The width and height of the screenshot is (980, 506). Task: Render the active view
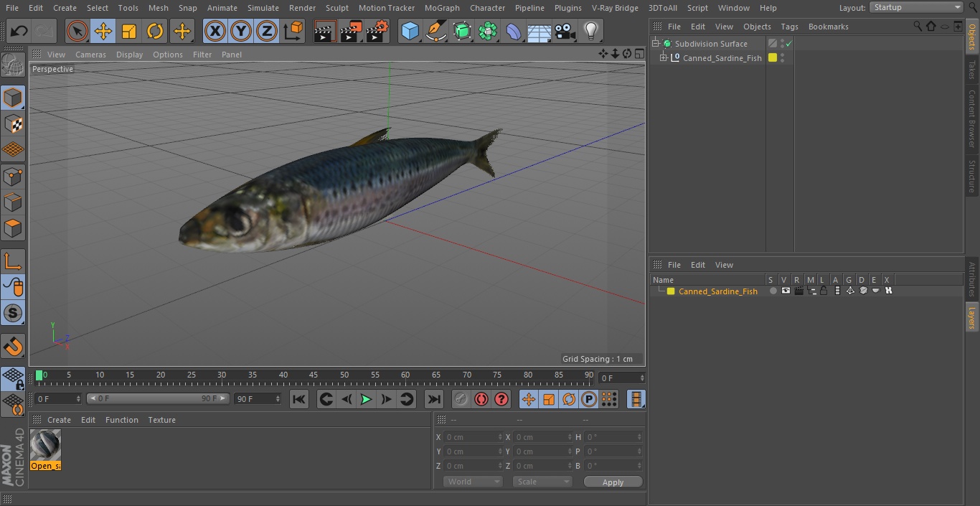(325, 31)
